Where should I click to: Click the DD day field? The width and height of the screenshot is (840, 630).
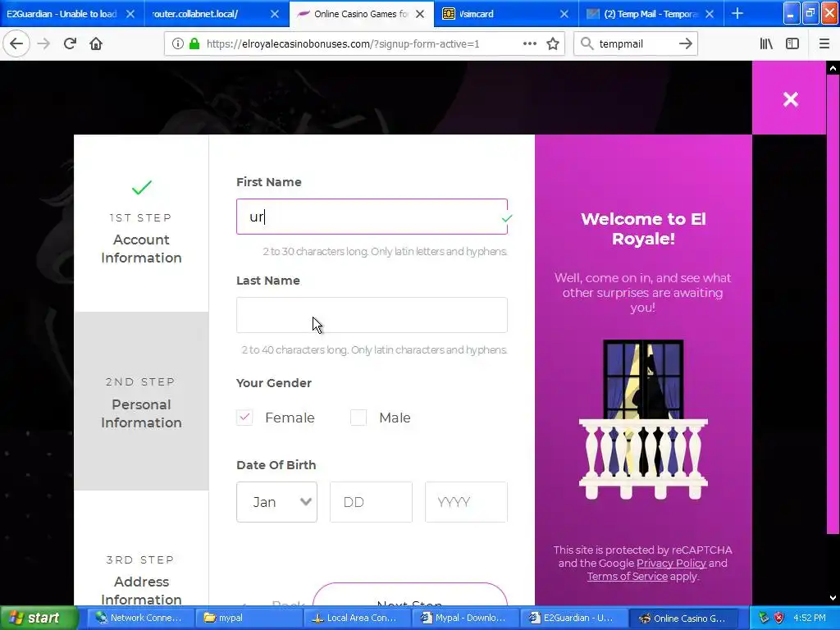372,502
